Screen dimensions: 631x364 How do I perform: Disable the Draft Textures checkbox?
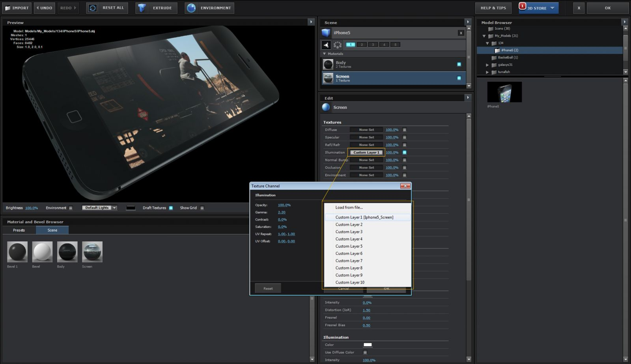click(171, 208)
